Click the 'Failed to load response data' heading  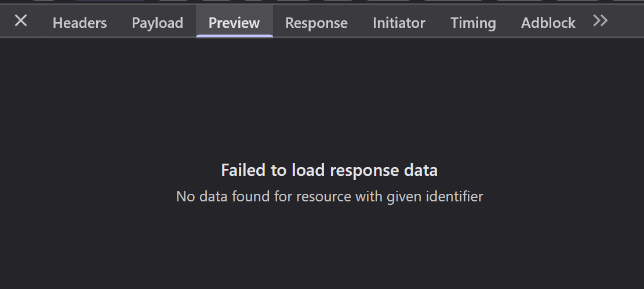click(329, 170)
